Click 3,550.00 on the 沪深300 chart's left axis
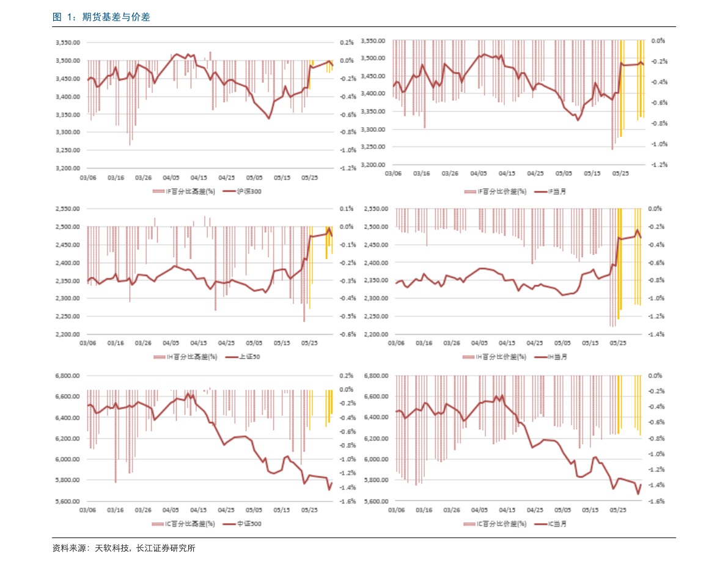 tap(68, 43)
